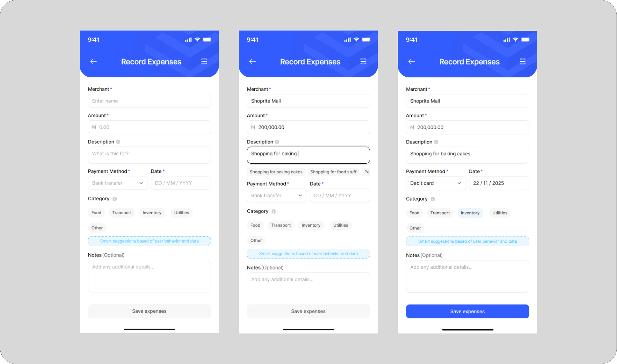Open list menu icon in left phone header

click(204, 61)
